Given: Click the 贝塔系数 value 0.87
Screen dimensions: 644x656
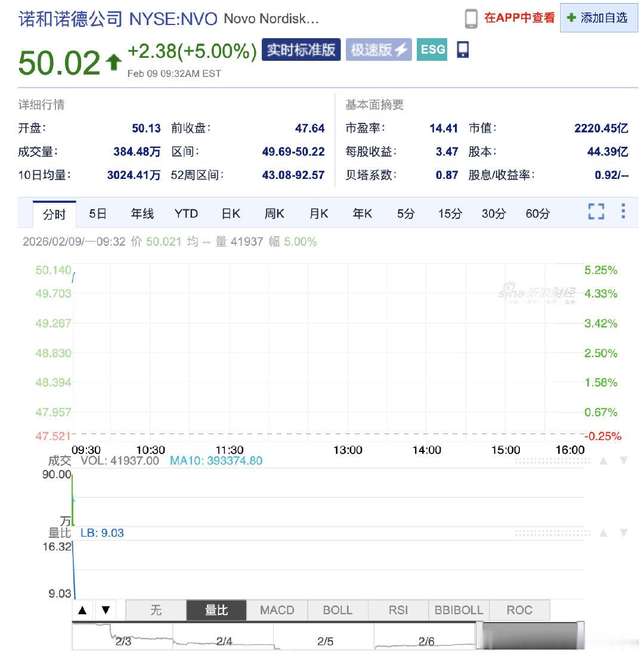Looking at the screenshot, I should click(447, 175).
